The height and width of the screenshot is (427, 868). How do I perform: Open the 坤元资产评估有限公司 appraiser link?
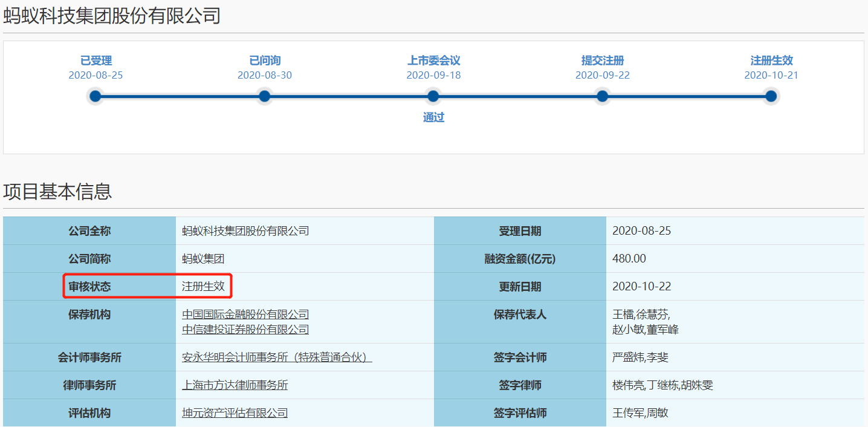coord(235,413)
